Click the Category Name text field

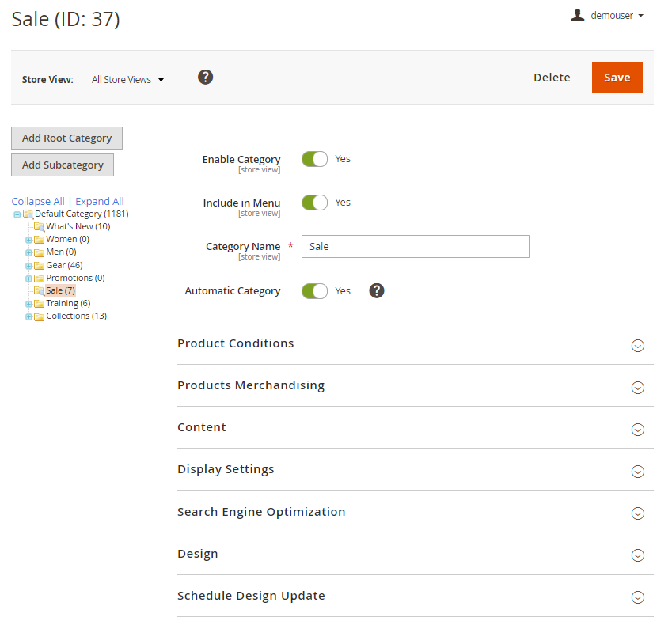[415, 247]
